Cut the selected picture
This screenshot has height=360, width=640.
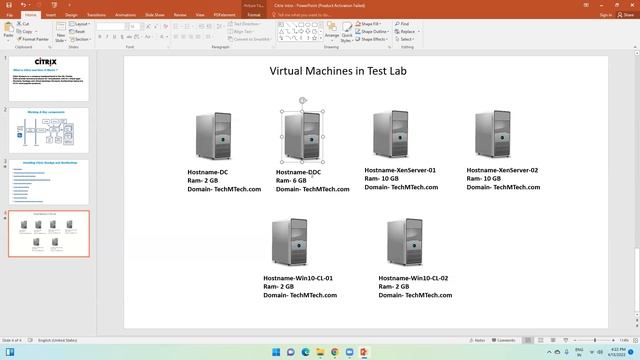pyautogui.click(x=23, y=24)
